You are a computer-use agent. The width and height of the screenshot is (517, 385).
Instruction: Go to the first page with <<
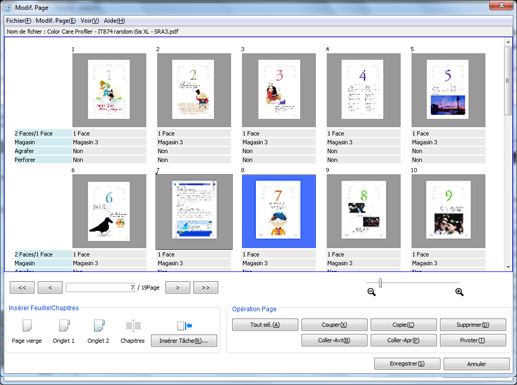(x=22, y=288)
